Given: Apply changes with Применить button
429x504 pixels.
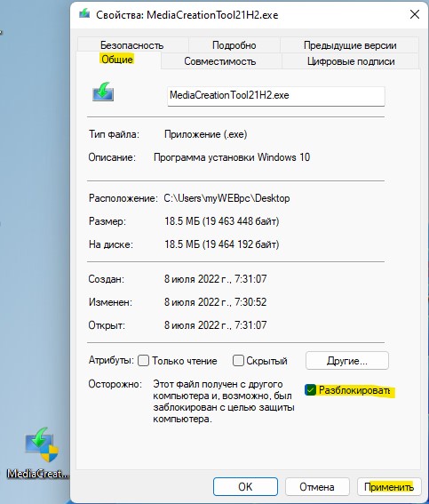Looking at the screenshot, I should tap(389, 486).
